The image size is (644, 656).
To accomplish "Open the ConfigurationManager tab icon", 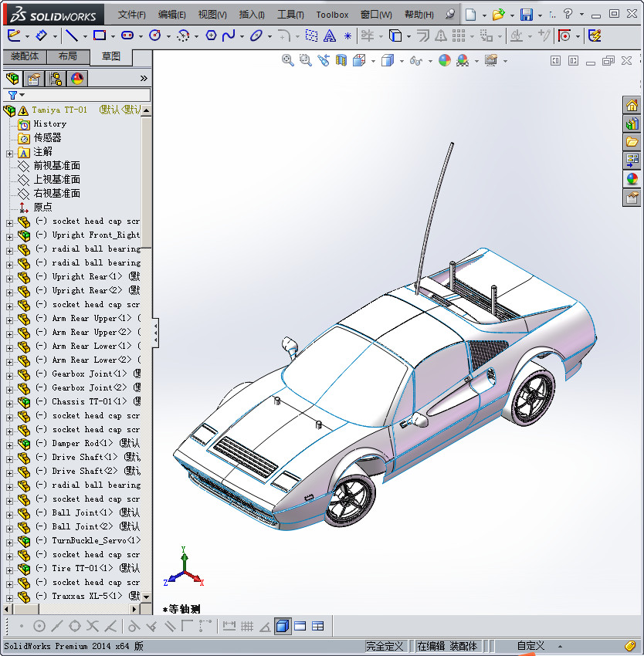I will click(56, 79).
